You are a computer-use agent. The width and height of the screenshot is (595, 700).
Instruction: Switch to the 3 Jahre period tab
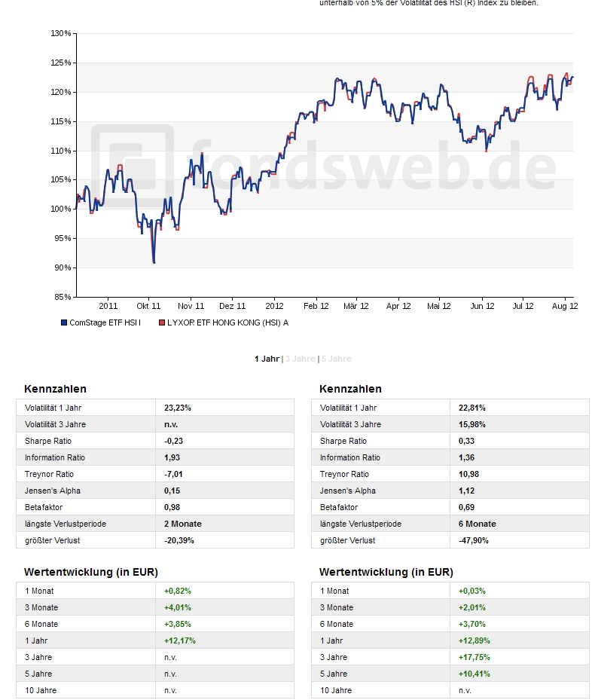[300, 359]
